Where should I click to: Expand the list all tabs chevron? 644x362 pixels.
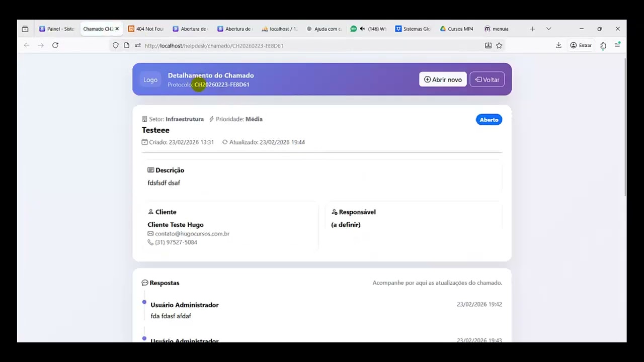(x=548, y=29)
